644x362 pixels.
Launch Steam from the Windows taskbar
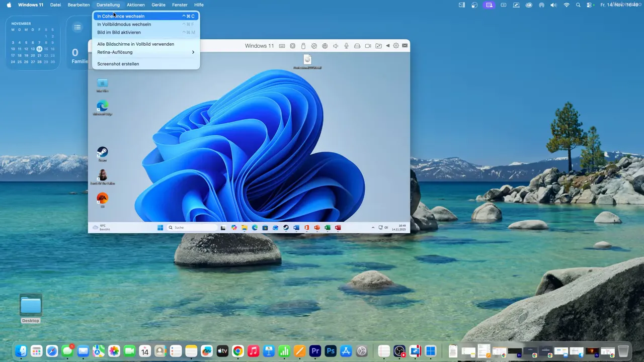[286, 228]
